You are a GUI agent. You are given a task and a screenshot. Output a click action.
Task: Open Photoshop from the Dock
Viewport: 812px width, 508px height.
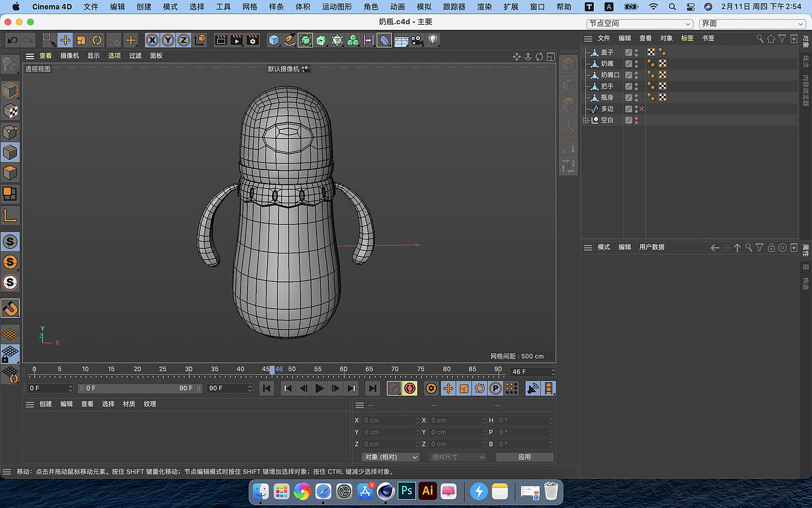[x=407, y=491]
